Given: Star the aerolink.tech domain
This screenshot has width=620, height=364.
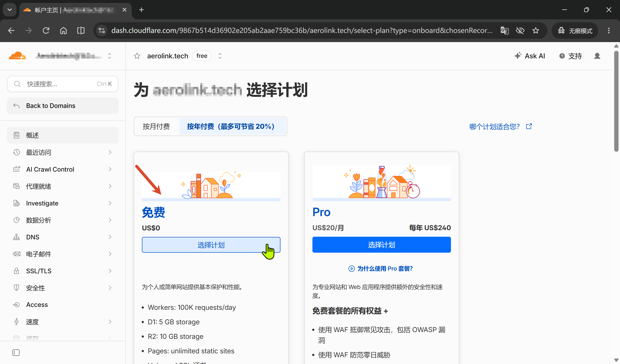Looking at the screenshot, I should click(x=137, y=56).
